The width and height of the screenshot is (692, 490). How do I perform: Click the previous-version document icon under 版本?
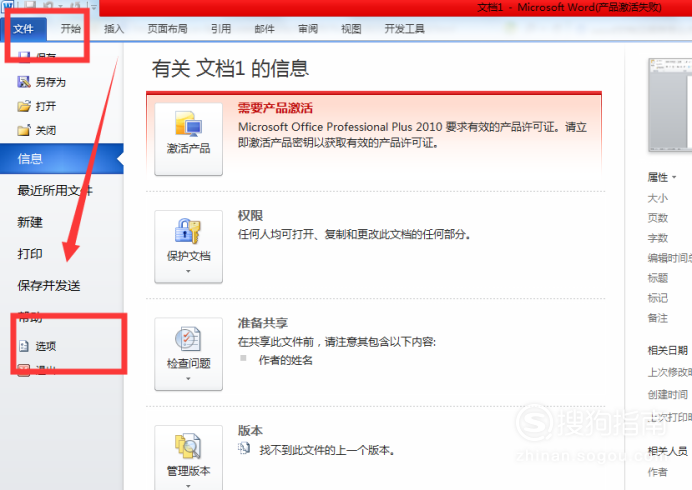[x=244, y=449]
